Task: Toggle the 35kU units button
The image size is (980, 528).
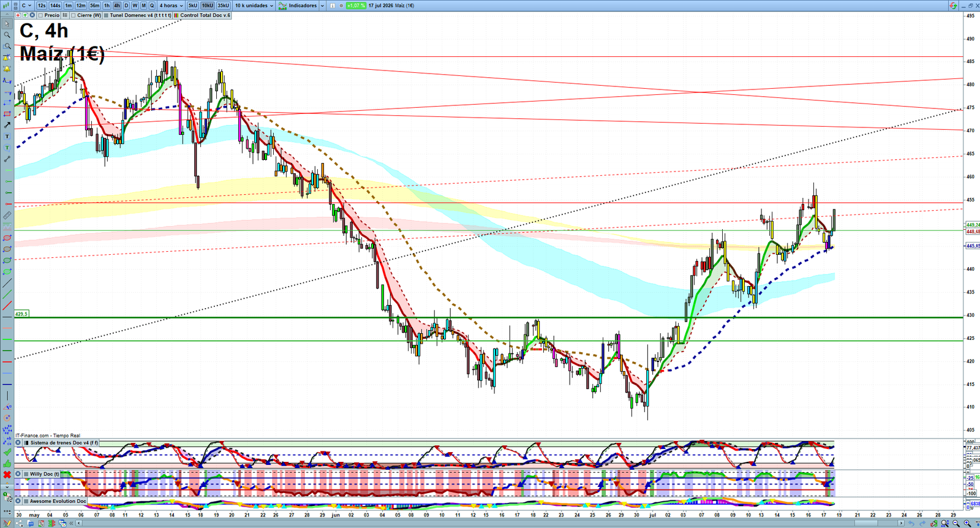Action: point(223,6)
